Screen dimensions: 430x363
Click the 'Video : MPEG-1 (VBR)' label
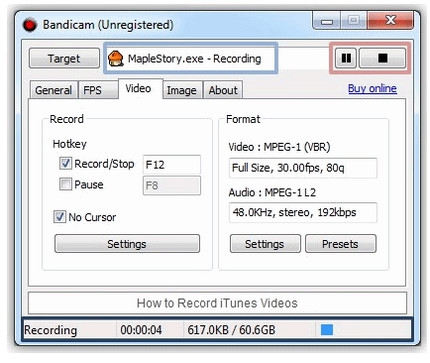[x=279, y=147]
